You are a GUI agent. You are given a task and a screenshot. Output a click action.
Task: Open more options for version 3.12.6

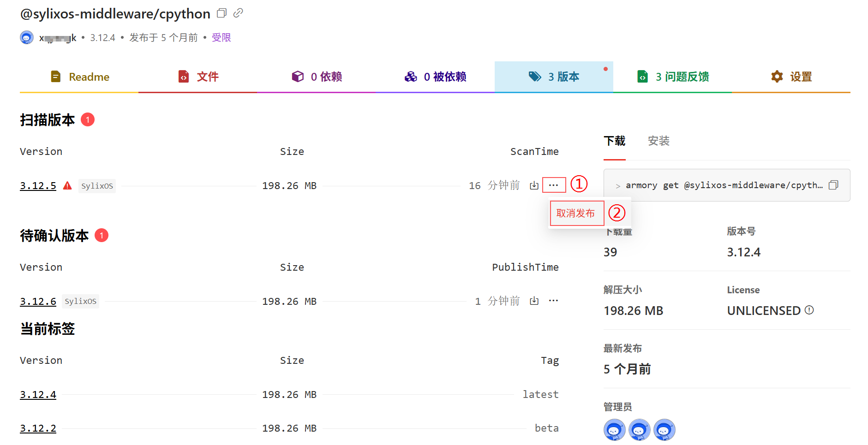[x=554, y=301]
